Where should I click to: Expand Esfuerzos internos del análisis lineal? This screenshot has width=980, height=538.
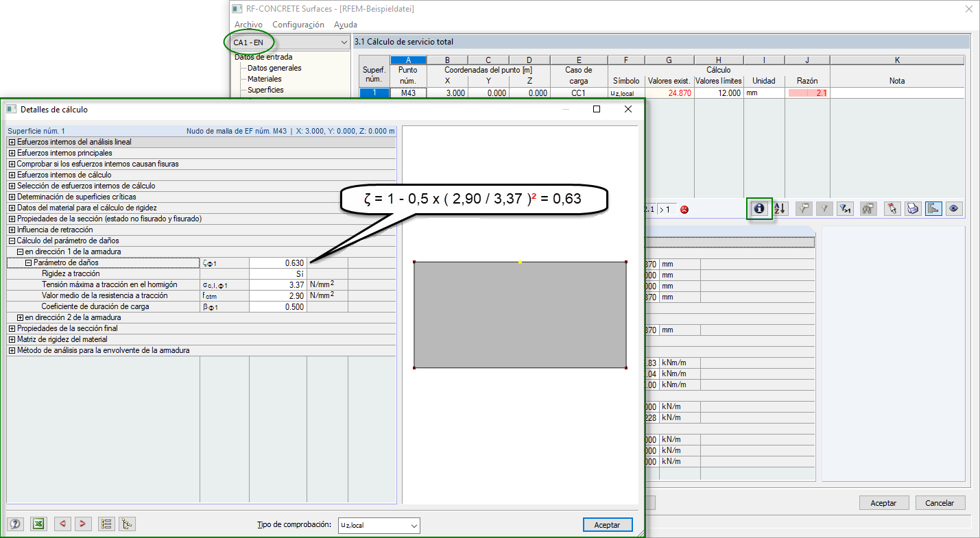pos(12,142)
